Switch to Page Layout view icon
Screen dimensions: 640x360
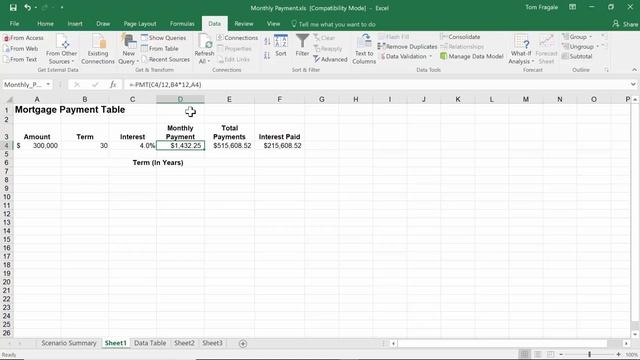[x=538, y=354]
